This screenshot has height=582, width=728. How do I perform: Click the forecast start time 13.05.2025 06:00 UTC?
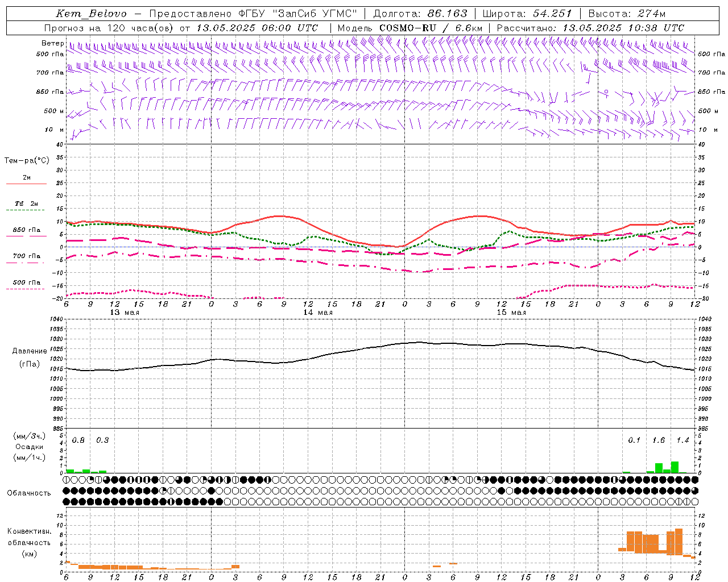(x=257, y=28)
